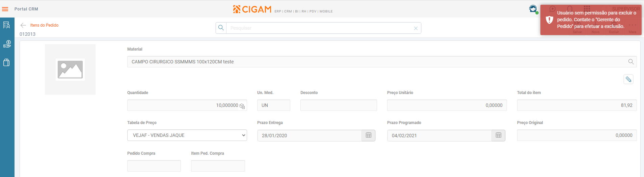
Task: Click the Portal CRM title
Action: click(26, 9)
